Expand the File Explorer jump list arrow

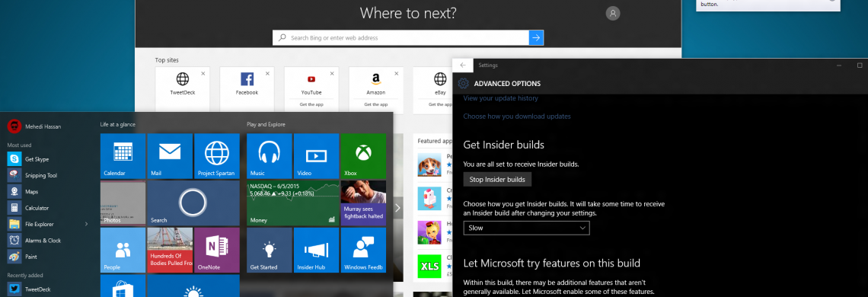pos(86,225)
